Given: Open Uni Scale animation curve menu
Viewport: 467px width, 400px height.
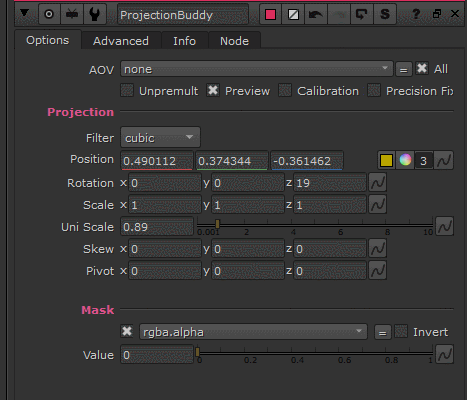Looking at the screenshot, I should coord(444,226).
